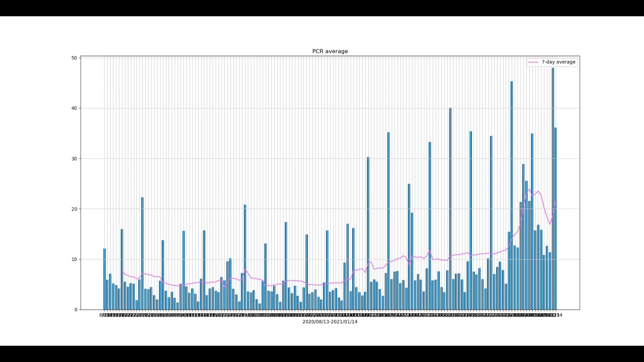Click the y-axis tick label 20
The width and height of the screenshot is (644, 362).
click(x=74, y=209)
